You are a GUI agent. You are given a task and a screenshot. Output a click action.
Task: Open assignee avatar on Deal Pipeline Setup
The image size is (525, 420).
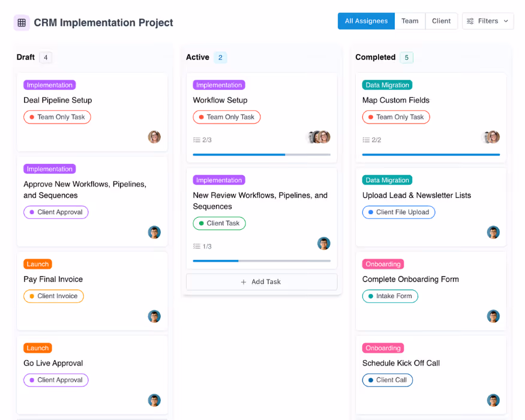pyautogui.click(x=154, y=137)
